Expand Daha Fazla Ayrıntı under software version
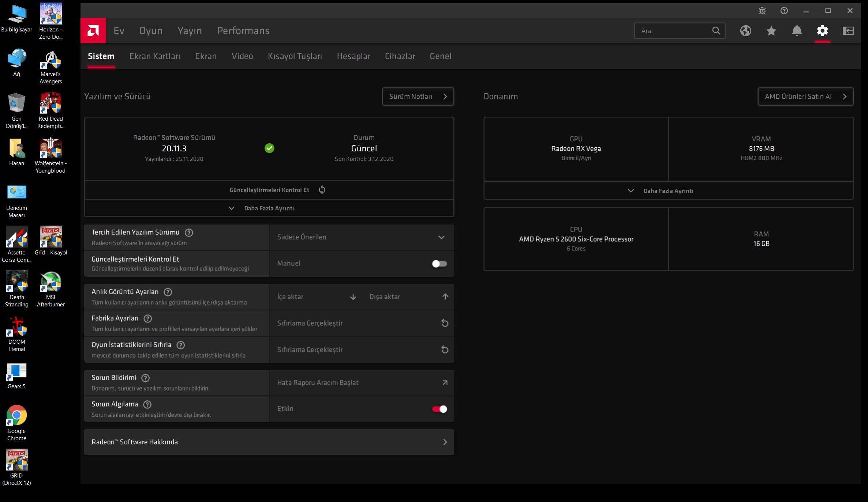This screenshot has height=502, width=868. pos(269,208)
